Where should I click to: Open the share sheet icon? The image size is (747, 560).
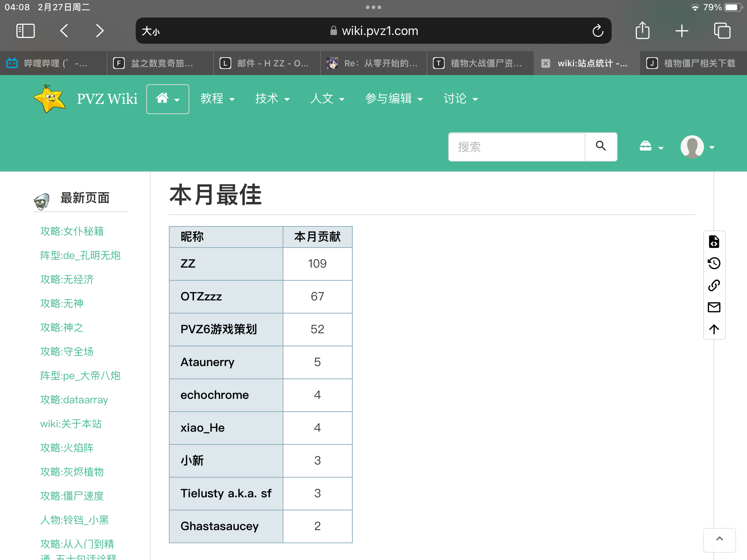[x=642, y=31]
